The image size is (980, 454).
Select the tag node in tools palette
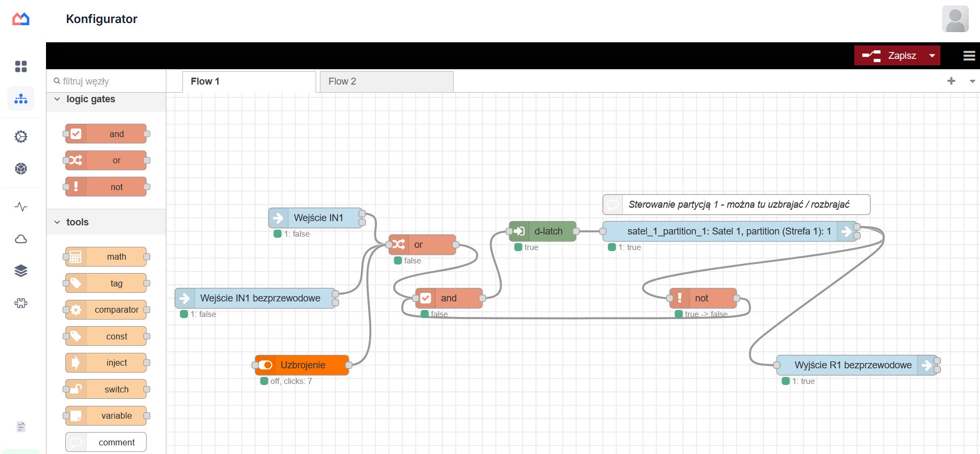pyautogui.click(x=106, y=283)
